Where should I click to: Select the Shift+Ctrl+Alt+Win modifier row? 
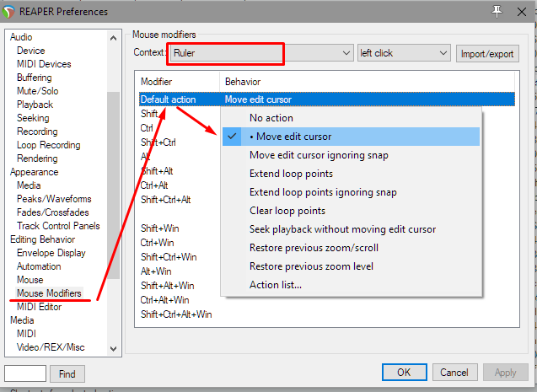[176, 314]
